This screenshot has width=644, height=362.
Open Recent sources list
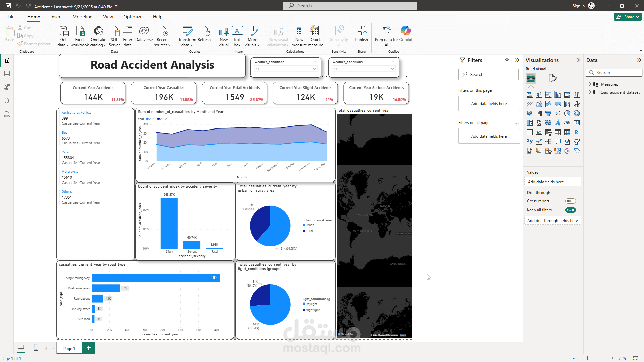coord(163,36)
